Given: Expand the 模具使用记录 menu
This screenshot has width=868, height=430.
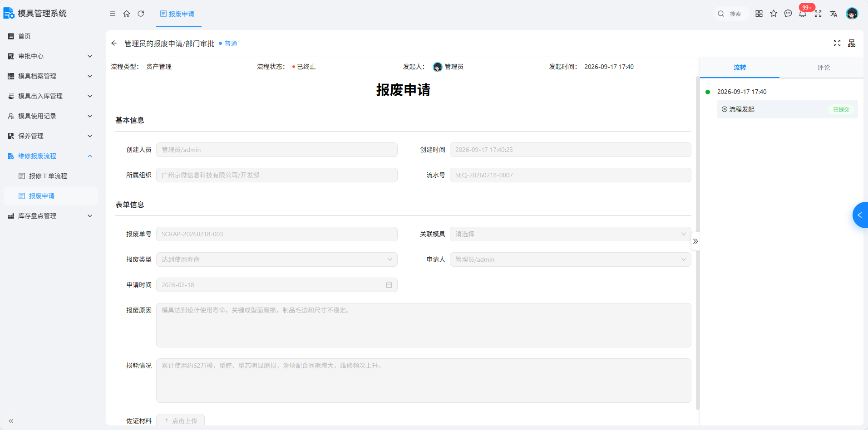Looking at the screenshot, I should (x=50, y=116).
